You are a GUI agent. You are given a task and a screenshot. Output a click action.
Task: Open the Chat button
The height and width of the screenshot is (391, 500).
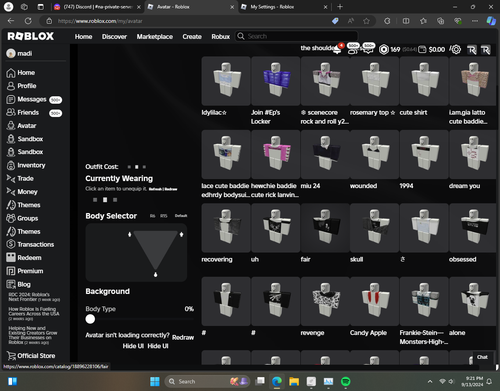coord(482,357)
